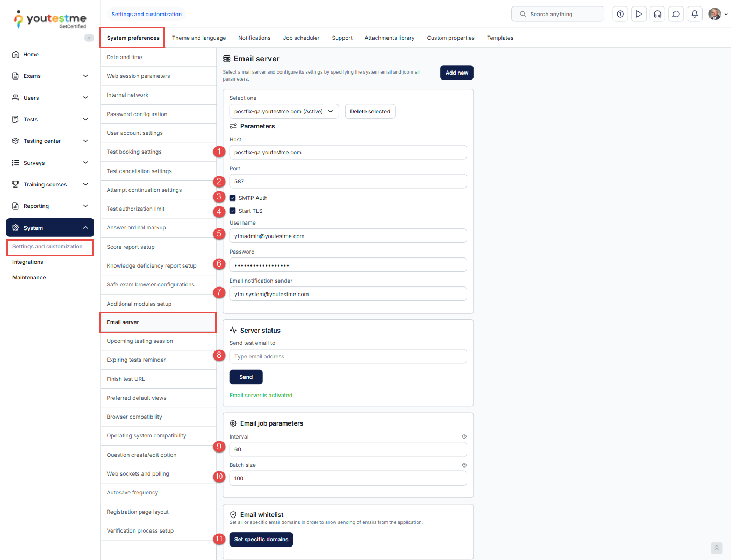The image size is (731, 560).
Task: Click the Interval info icon
Action: point(464,436)
